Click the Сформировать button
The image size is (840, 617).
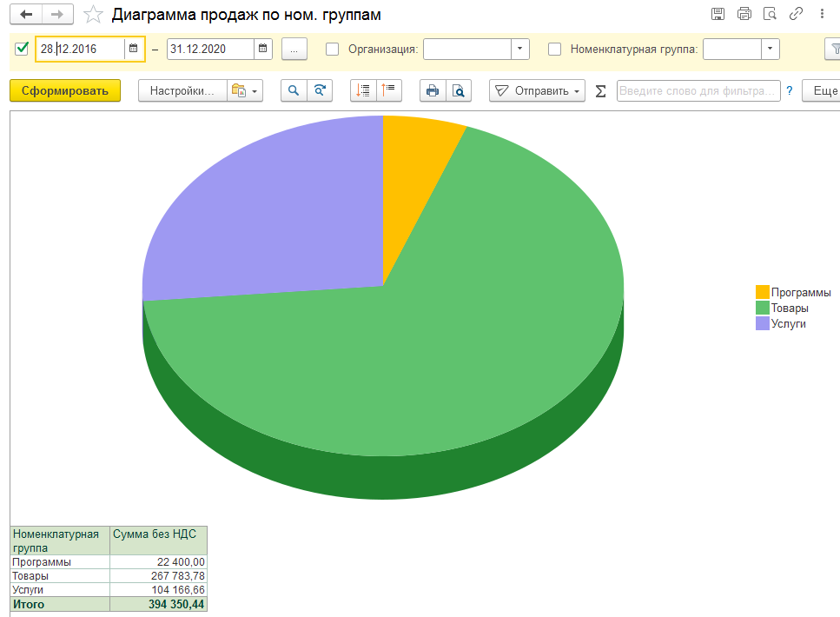coord(65,90)
